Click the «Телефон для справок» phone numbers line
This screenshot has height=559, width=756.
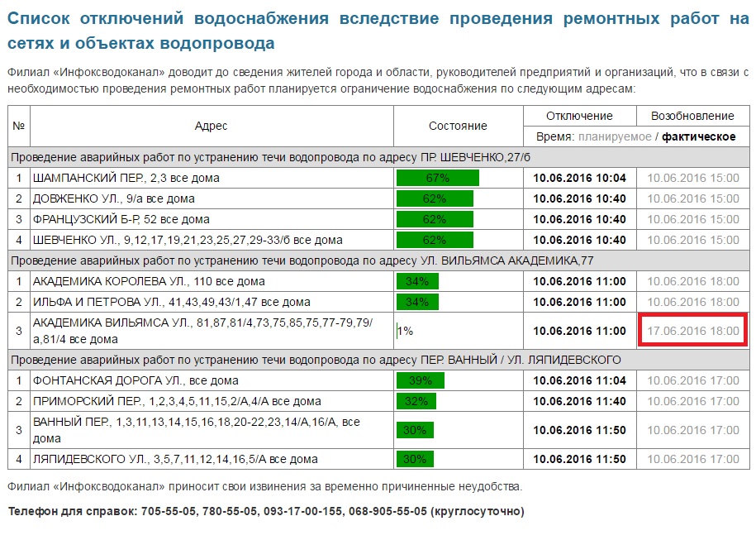point(265,511)
